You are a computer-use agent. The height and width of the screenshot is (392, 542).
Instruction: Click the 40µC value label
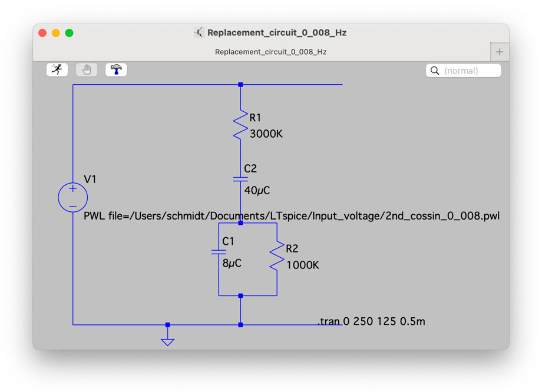point(257,191)
